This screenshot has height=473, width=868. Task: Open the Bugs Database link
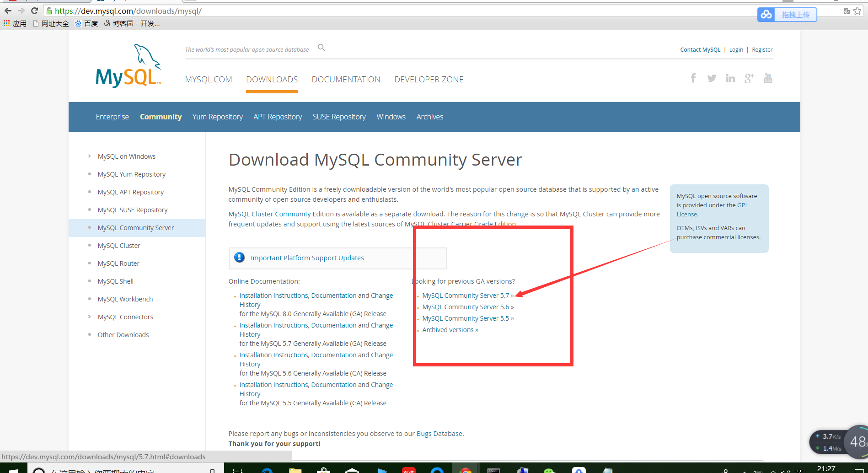(439, 434)
